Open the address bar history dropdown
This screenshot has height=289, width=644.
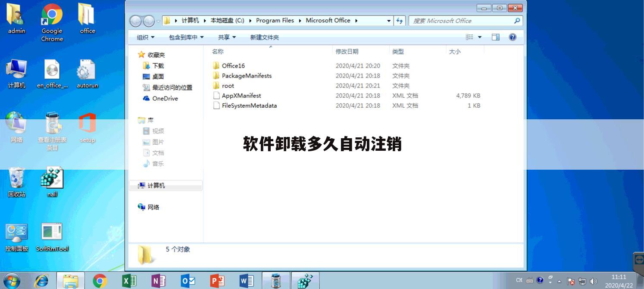click(x=389, y=21)
